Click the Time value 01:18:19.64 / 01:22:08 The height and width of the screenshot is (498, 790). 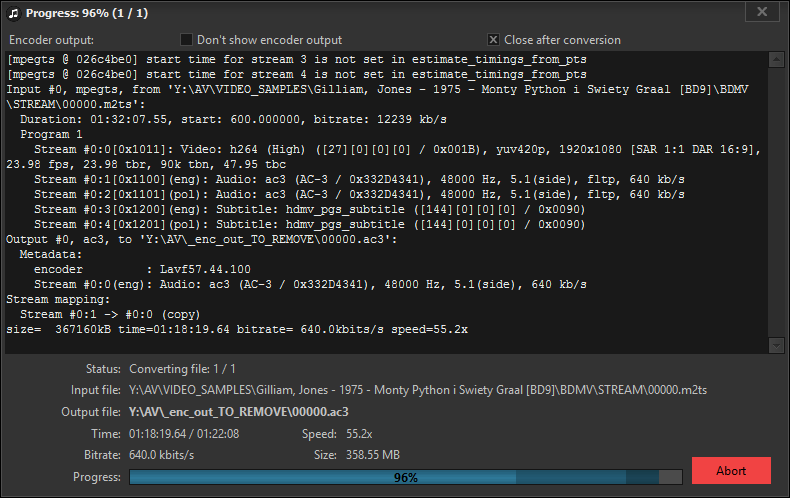184,434
